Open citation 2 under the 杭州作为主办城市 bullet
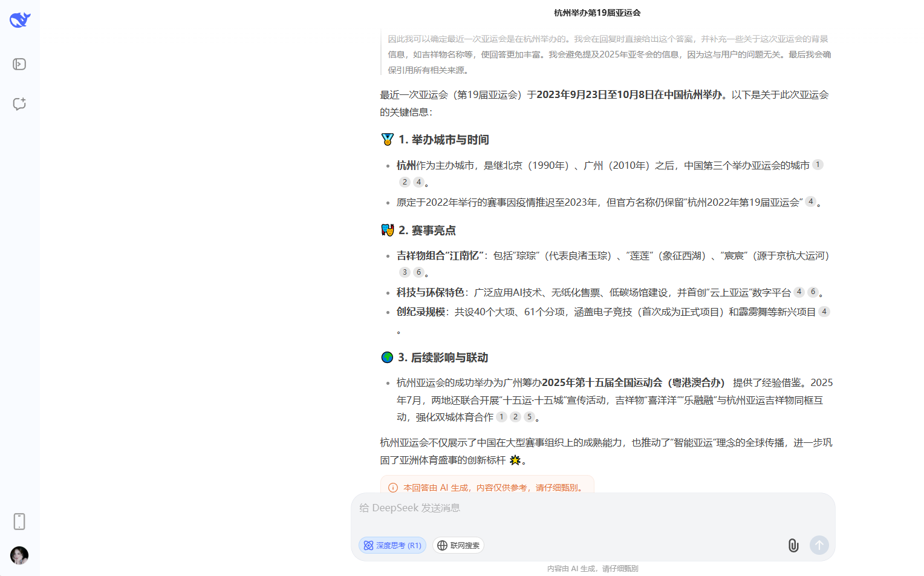 click(405, 182)
